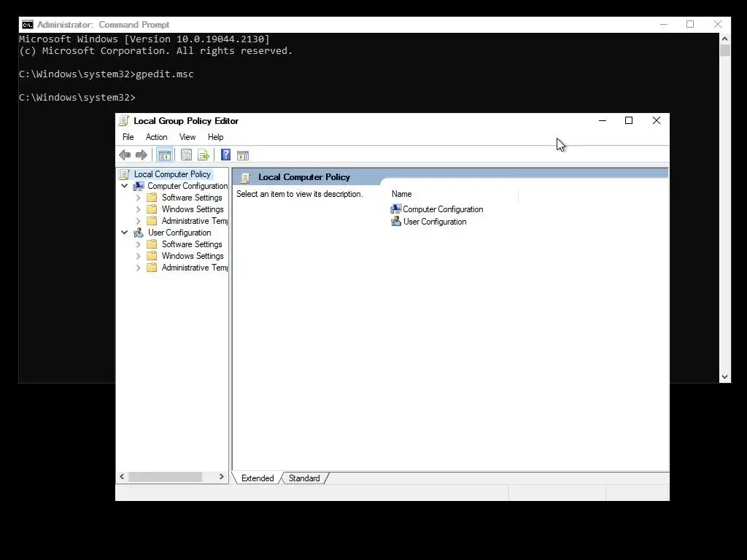Screen dimensions: 747x560
Task: Select Computer Configuration icon in right pane
Action: pyautogui.click(x=396, y=209)
